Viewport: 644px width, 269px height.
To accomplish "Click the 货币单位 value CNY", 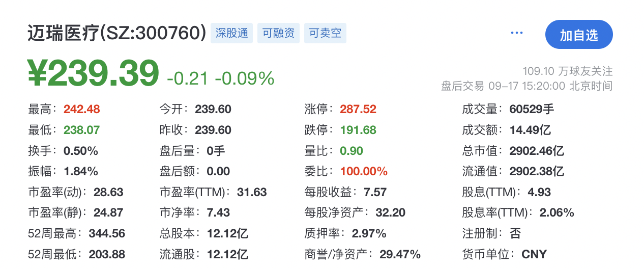I will pos(534,254).
